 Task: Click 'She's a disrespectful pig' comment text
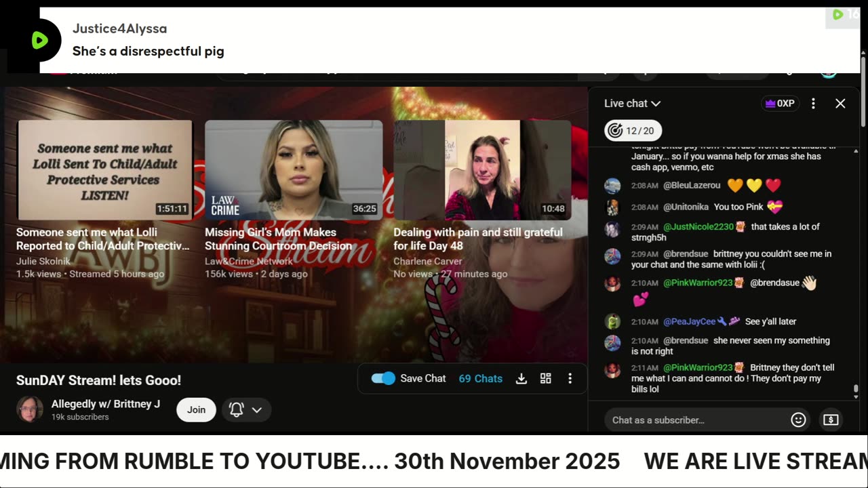(x=148, y=51)
